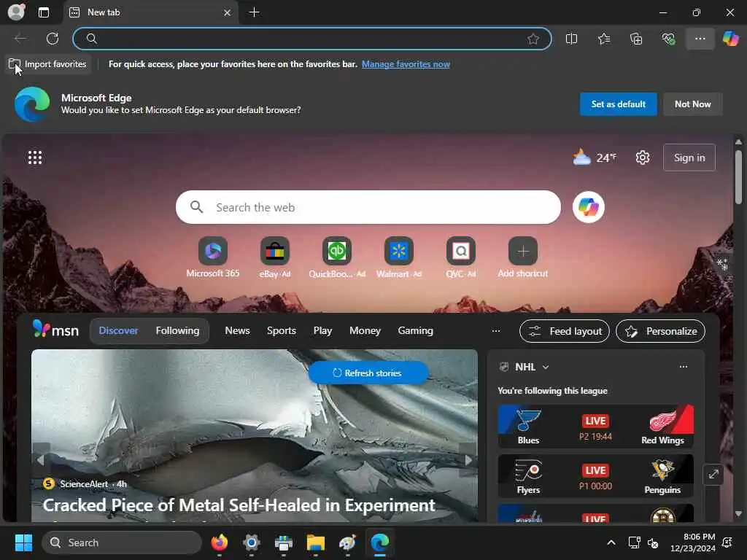
Task: Open page settings gear icon
Action: click(642, 157)
